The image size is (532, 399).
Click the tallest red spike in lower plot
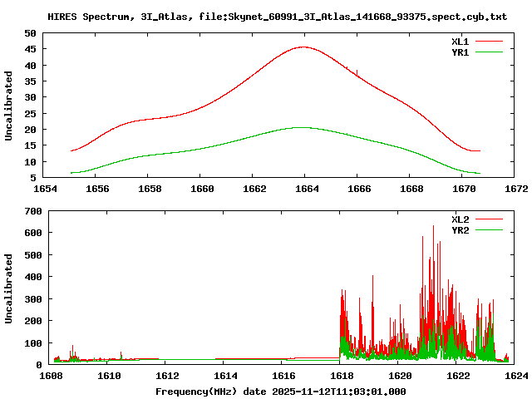click(433, 227)
